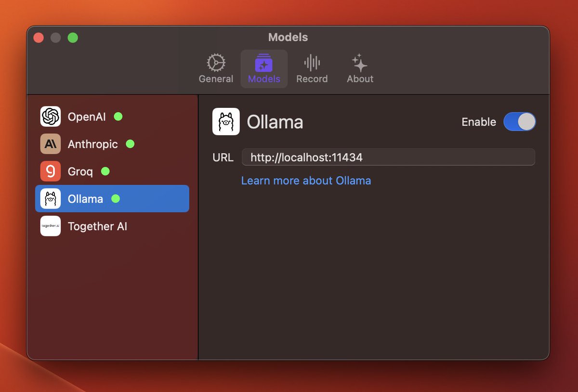Click the Ollama llama icon in sidebar
The height and width of the screenshot is (392, 578).
pos(51,199)
